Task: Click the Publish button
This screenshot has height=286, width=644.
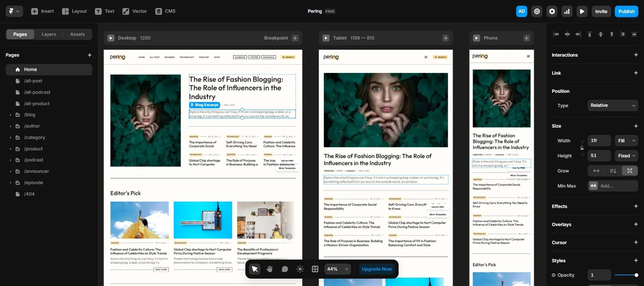Action: (x=626, y=11)
